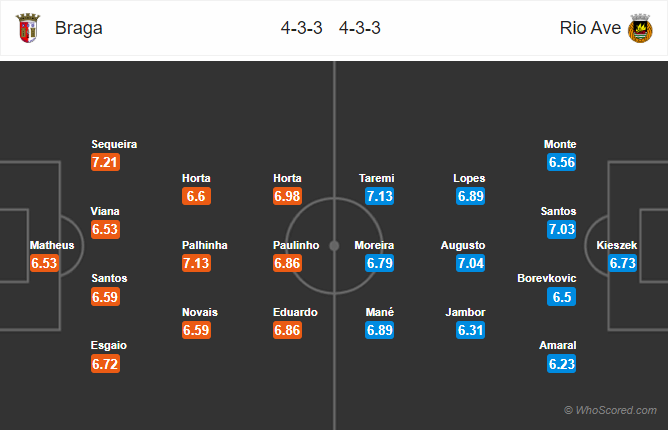The image size is (670, 430).
Task: Click Rio Ave's 4-3-3 formation label
Action: point(359,28)
